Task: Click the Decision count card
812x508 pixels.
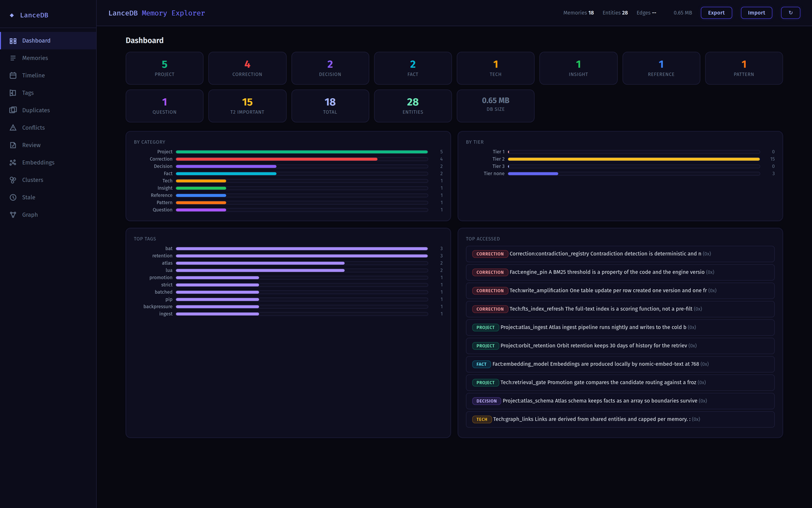Action: pyautogui.click(x=330, y=68)
